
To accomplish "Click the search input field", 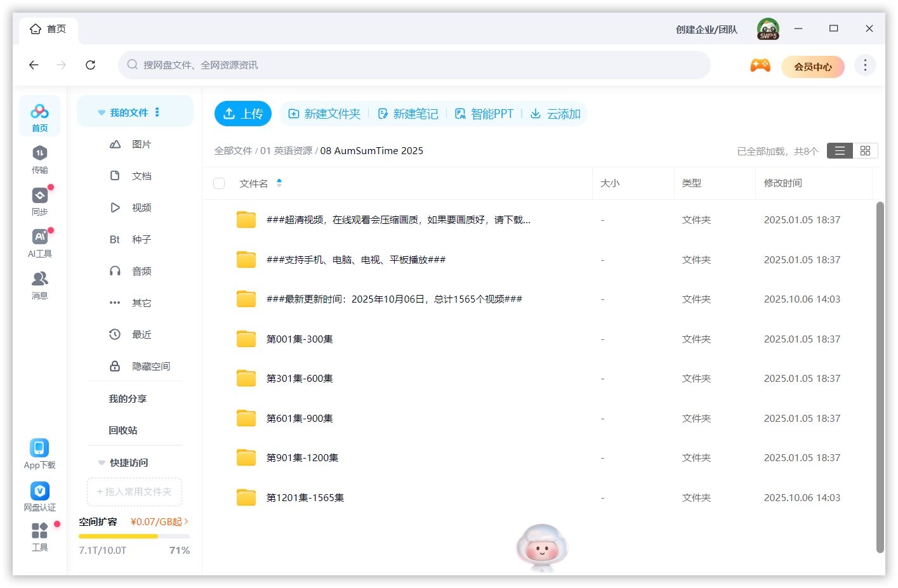I will [413, 65].
